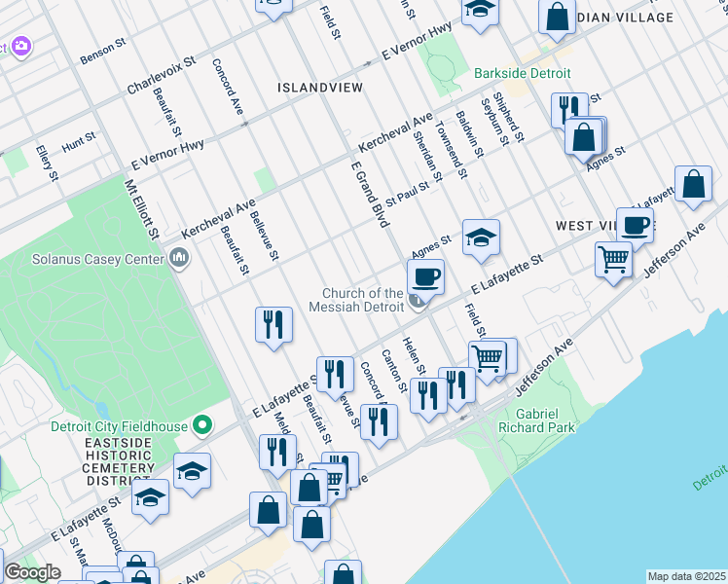Click the Barkside Detroit label
Screen dimensions: 728x584
(x=522, y=74)
